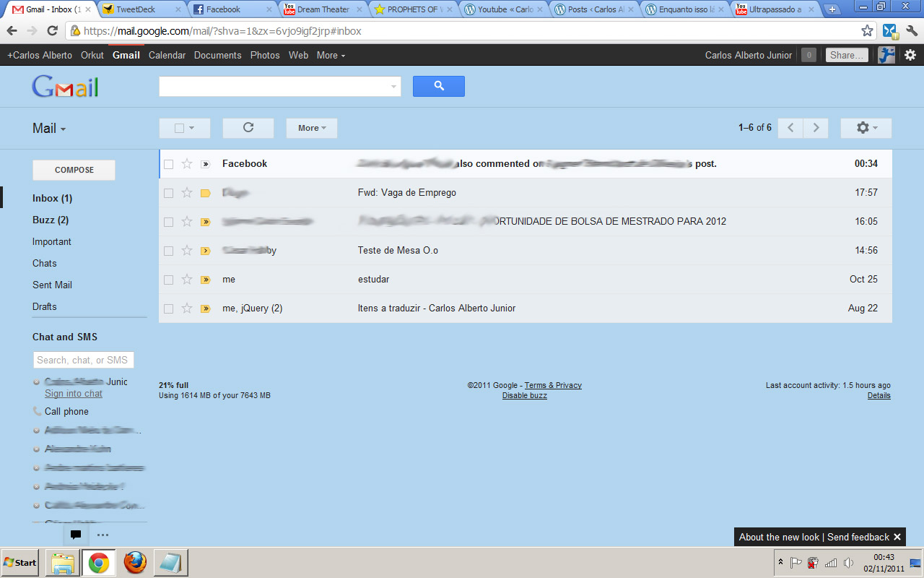The width and height of the screenshot is (924, 578).
Task: Open the More actions dropdown
Action: coord(312,128)
